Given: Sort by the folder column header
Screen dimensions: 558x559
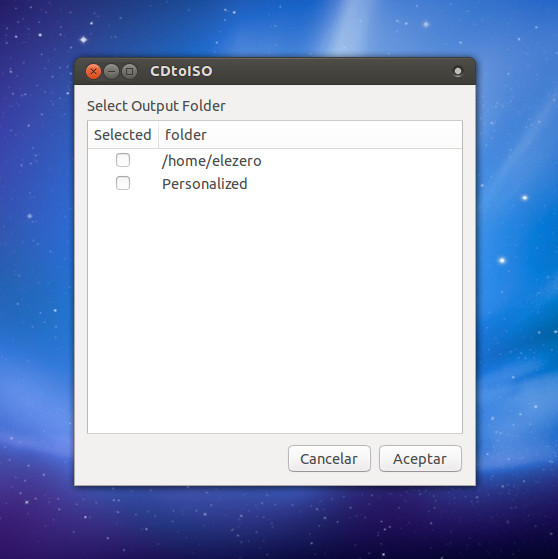Looking at the screenshot, I should point(310,135).
